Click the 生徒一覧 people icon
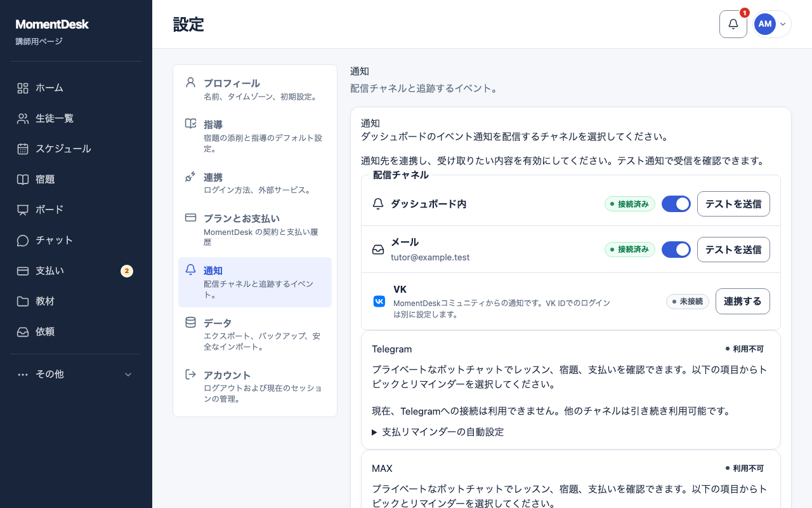This screenshot has height=508, width=812. (23, 118)
